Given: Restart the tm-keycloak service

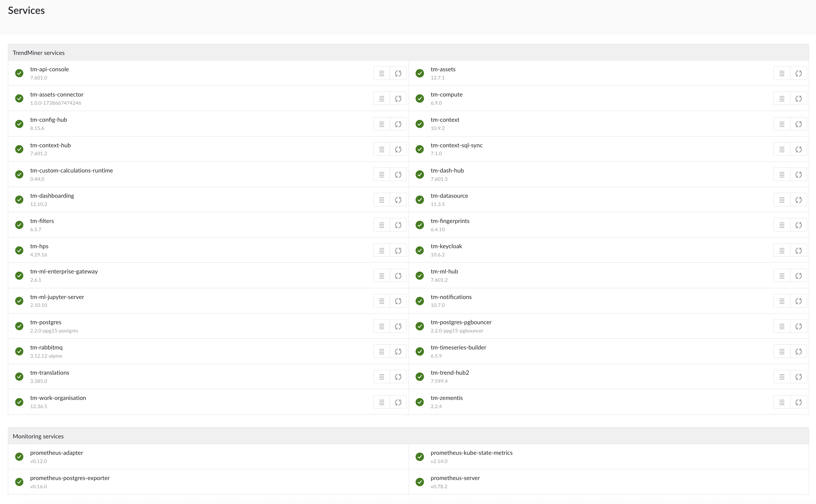Looking at the screenshot, I should point(798,250).
